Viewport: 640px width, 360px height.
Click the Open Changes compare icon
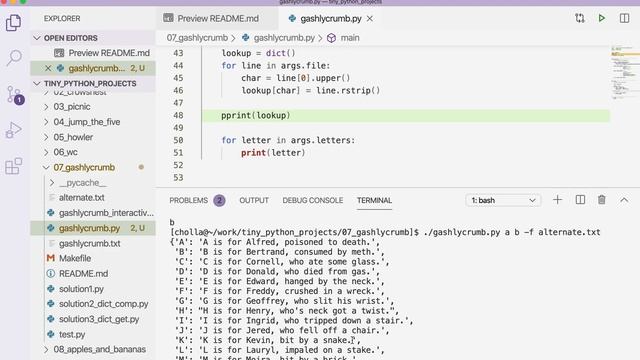click(580, 18)
